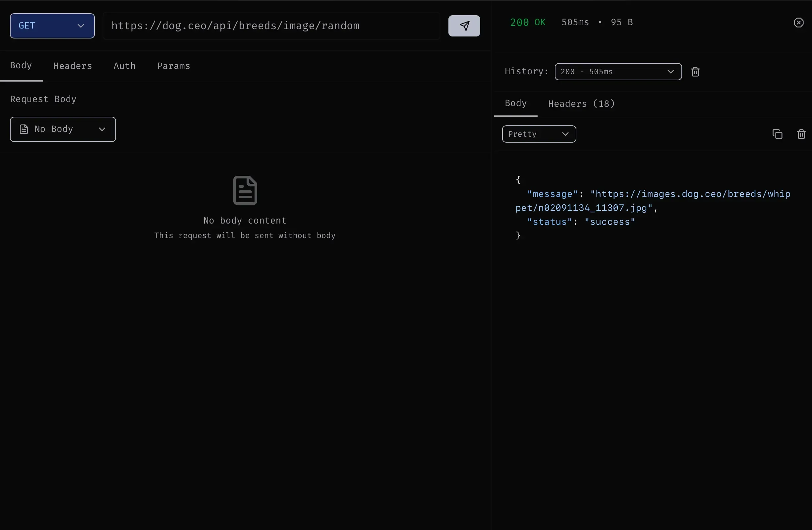Click the "message" key in JSON response

(552, 194)
